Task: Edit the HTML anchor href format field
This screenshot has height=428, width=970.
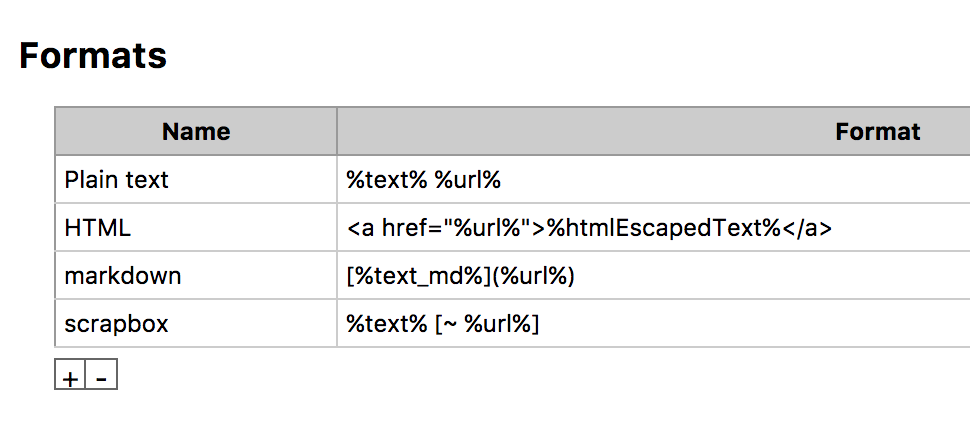Action: pos(654,228)
